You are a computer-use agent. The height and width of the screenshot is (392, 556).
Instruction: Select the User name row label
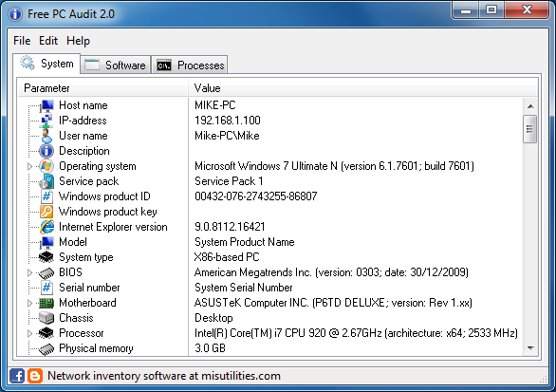pos(83,136)
